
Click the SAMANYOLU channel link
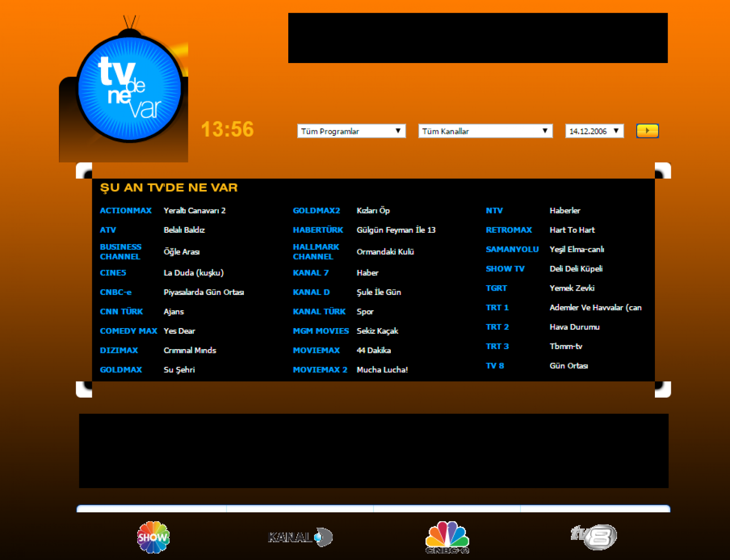(512, 249)
